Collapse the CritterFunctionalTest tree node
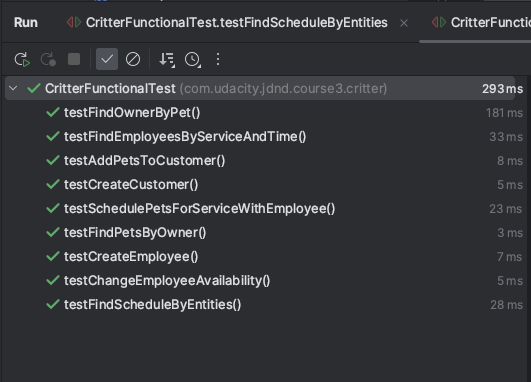This screenshot has width=531, height=382. coord(13,88)
